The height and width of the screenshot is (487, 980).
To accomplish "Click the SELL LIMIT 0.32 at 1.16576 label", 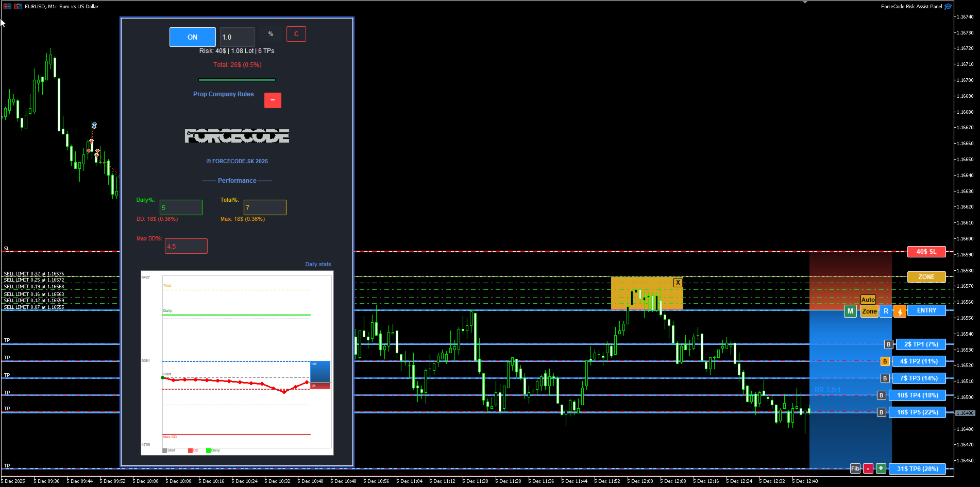I will coord(34,274).
